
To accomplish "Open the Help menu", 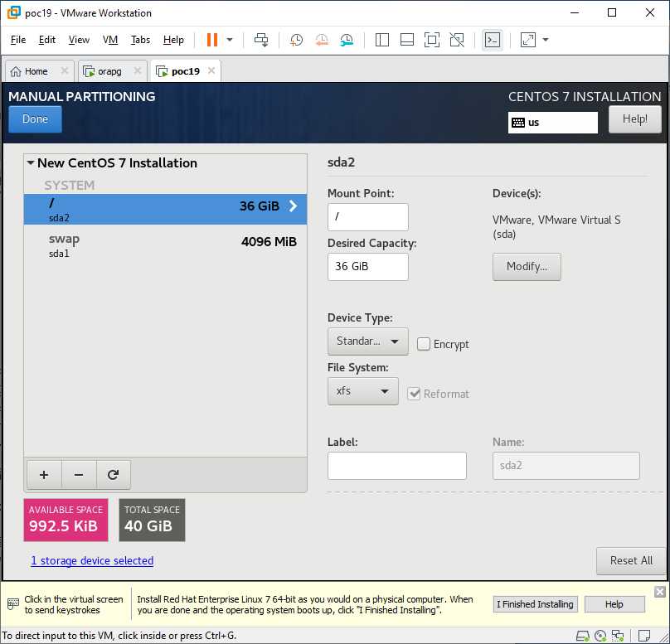I will click(173, 40).
